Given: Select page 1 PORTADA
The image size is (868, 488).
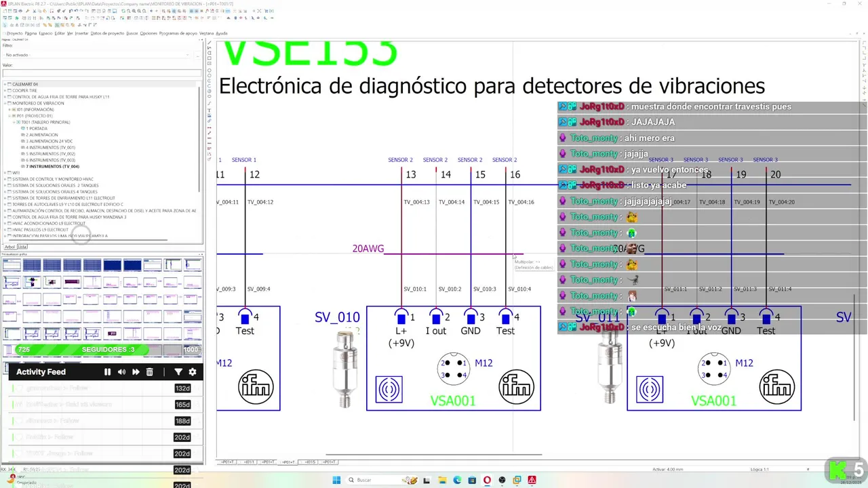Looking at the screenshot, I should [x=37, y=128].
